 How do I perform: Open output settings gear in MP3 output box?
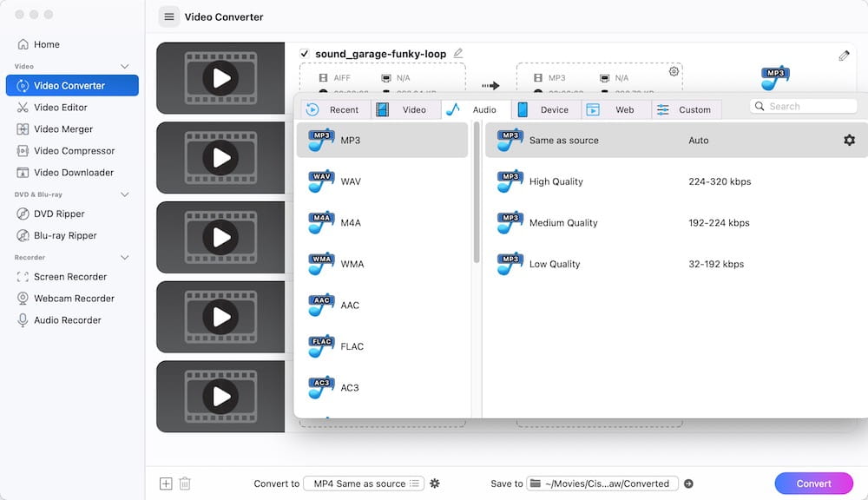coord(674,71)
